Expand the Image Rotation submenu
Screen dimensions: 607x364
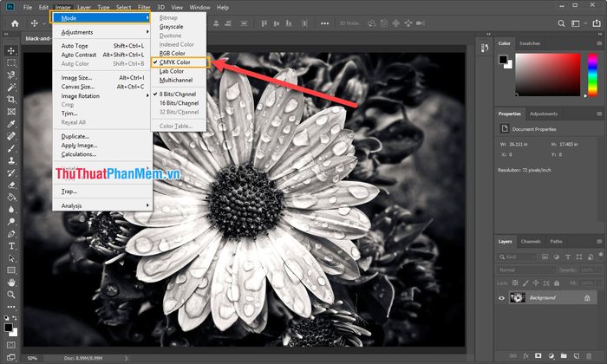coord(102,95)
